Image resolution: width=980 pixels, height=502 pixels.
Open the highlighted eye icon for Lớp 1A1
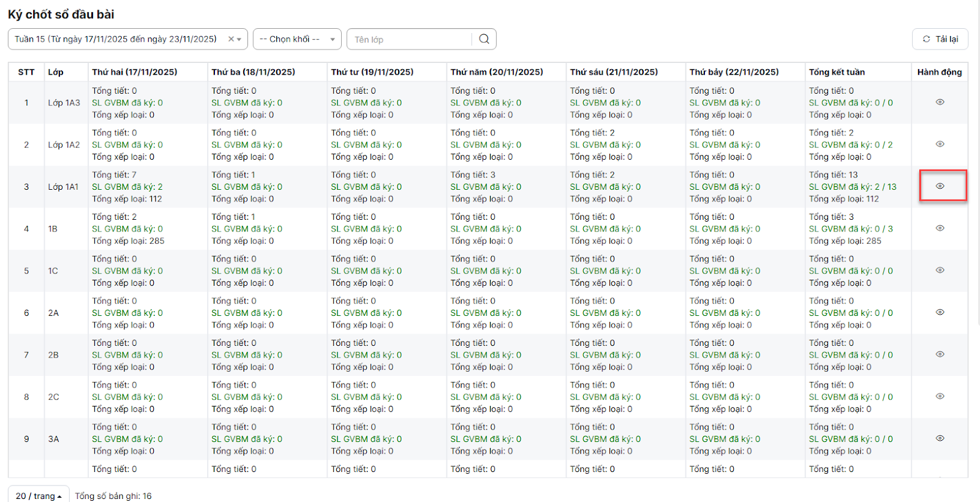point(940,186)
